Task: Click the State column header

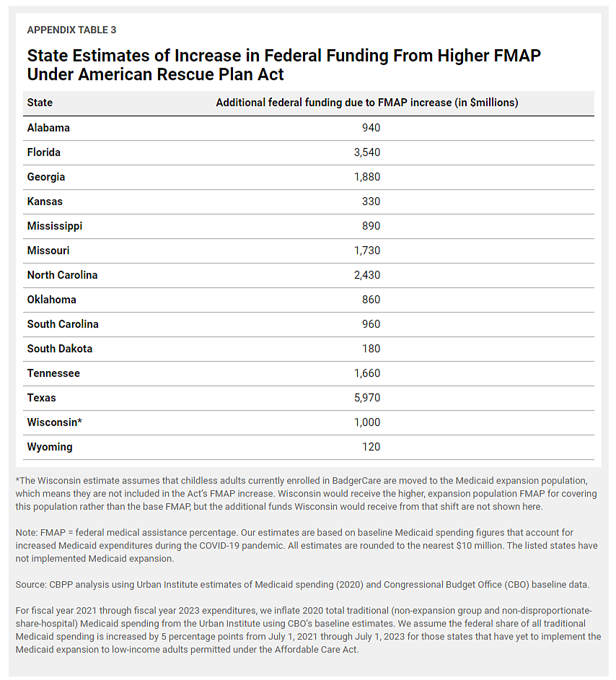Action: coord(40,103)
